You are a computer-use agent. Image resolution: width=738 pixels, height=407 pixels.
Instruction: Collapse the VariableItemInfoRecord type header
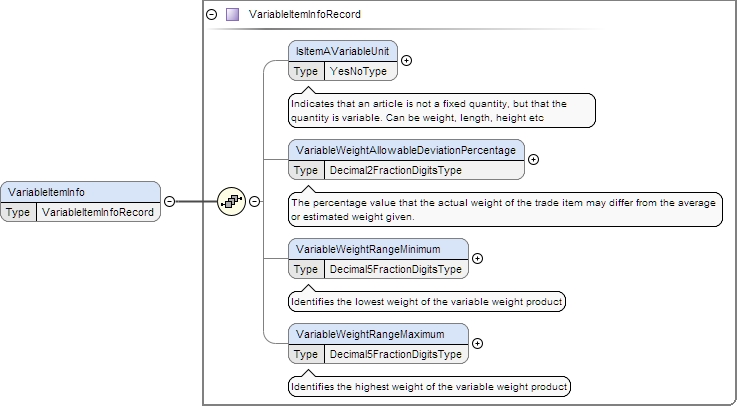211,15
